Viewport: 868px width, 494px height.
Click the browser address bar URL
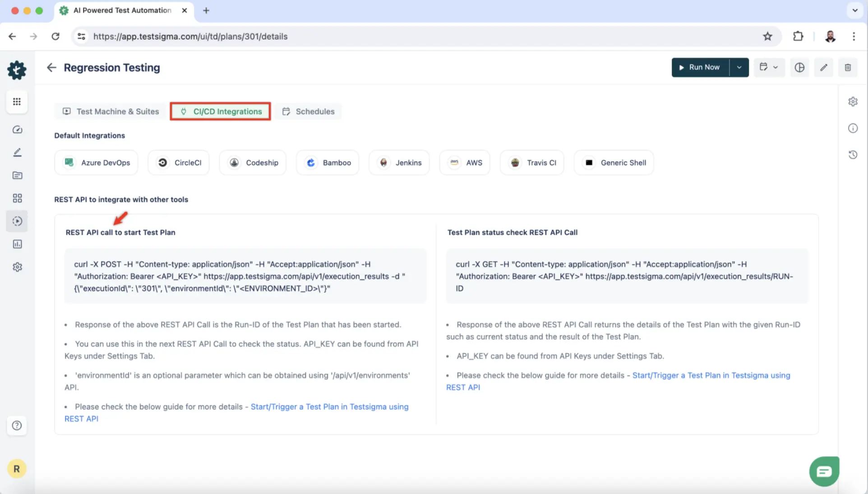[x=190, y=36]
